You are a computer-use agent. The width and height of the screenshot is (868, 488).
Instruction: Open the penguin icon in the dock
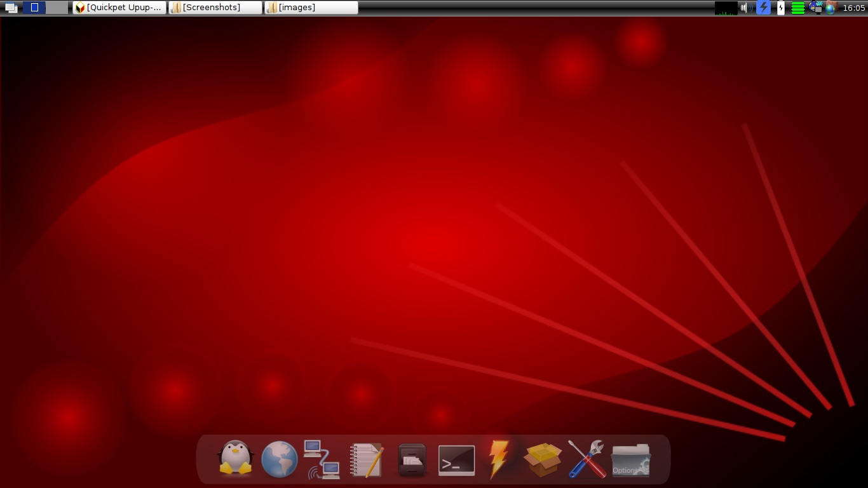tap(236, 457)
